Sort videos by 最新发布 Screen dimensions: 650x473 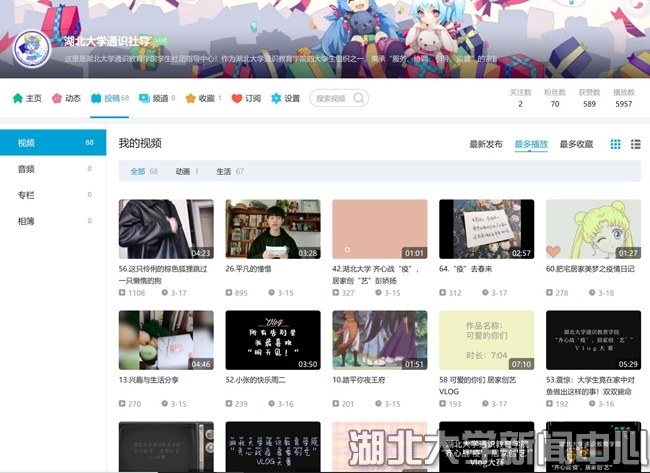[486, 144]
